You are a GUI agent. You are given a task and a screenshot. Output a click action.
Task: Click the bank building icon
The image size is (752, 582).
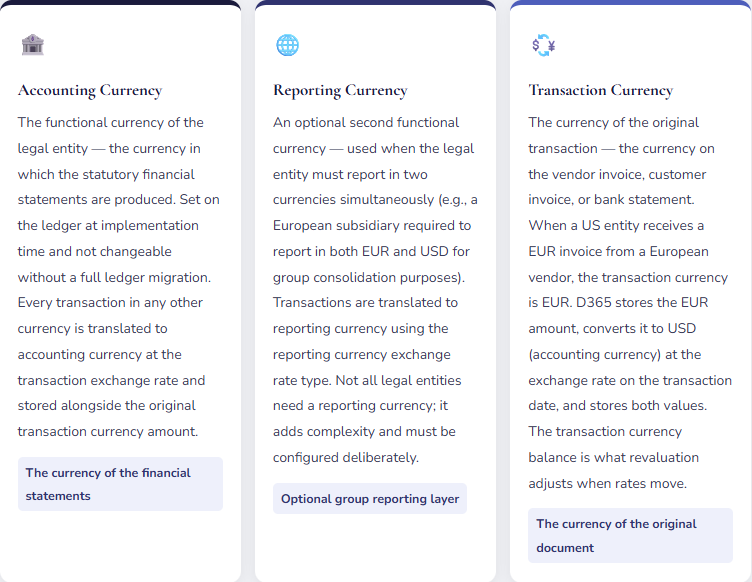point(33,45)
